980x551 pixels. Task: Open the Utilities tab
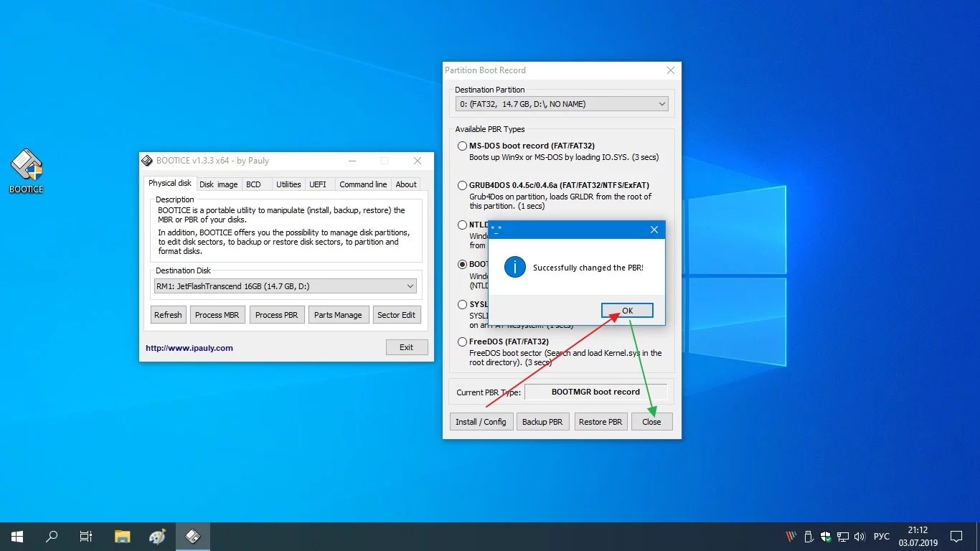(x=288, y=184)
